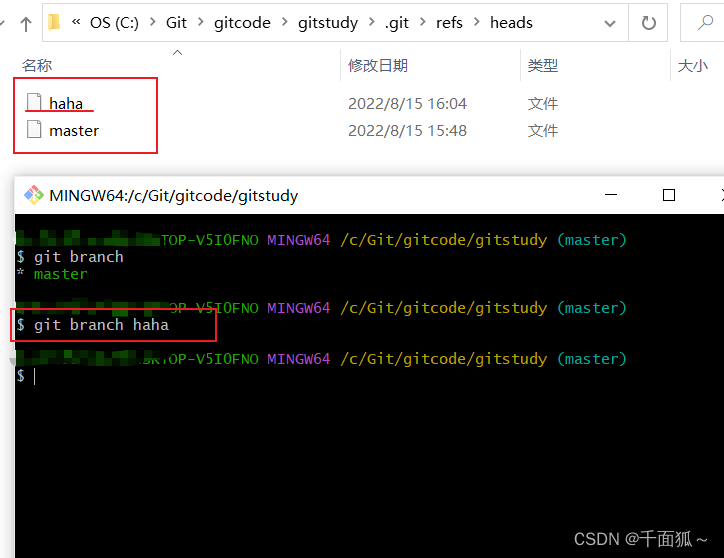Expand chevron after Git breadcrumb

coord(200,22)
